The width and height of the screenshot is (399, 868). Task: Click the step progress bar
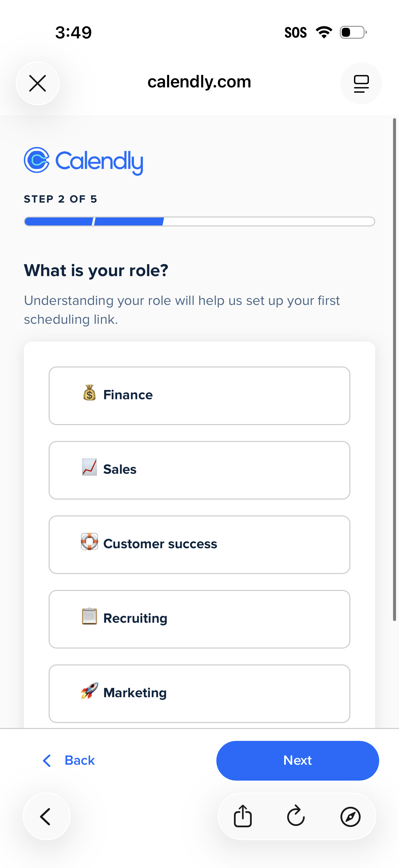click(x=199, y=221)
